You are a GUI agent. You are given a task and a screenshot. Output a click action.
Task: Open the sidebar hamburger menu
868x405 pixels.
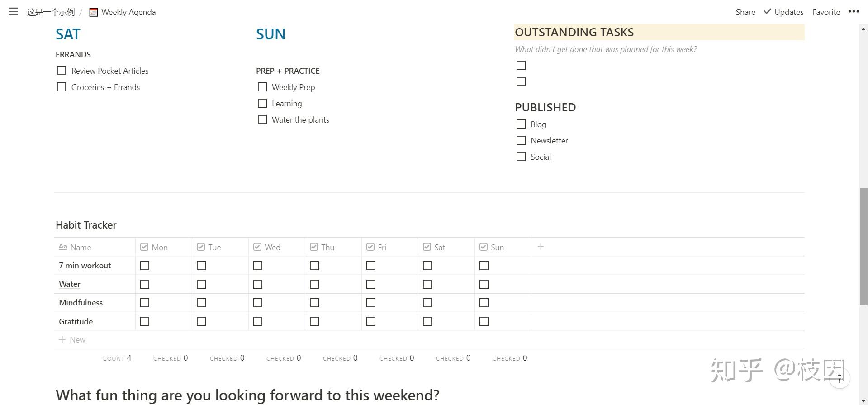click(x=14, y=12)
